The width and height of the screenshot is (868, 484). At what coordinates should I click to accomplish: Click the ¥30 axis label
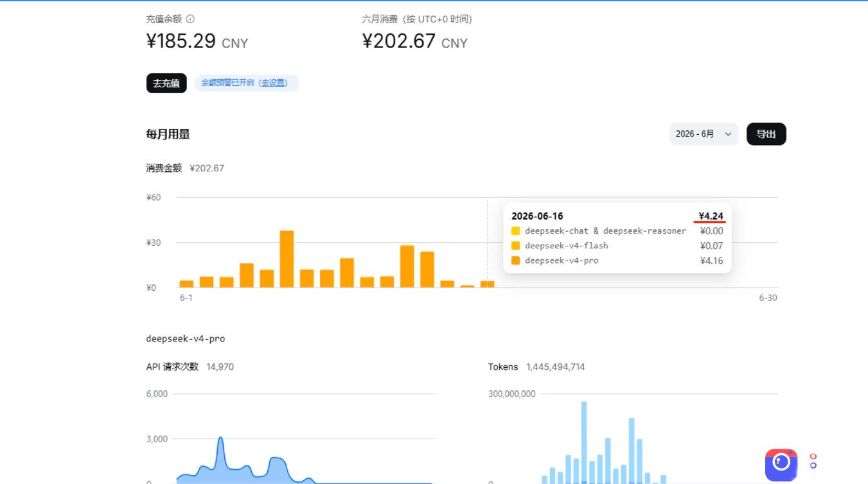click(x=154, y=243)
